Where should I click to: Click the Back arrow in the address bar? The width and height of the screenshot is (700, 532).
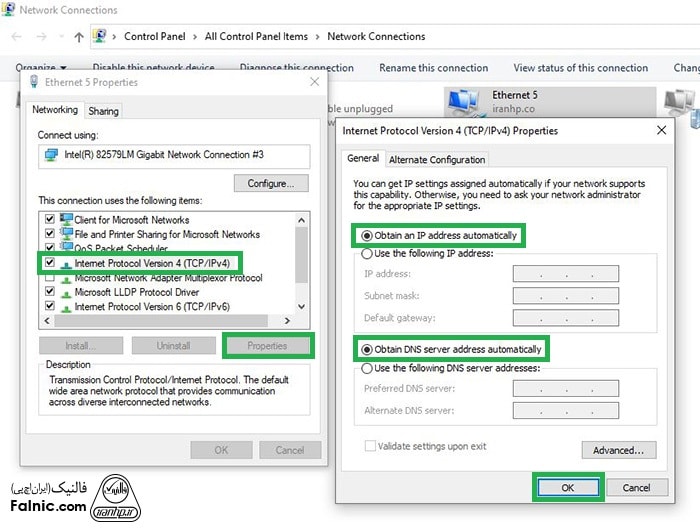[17, 37]
